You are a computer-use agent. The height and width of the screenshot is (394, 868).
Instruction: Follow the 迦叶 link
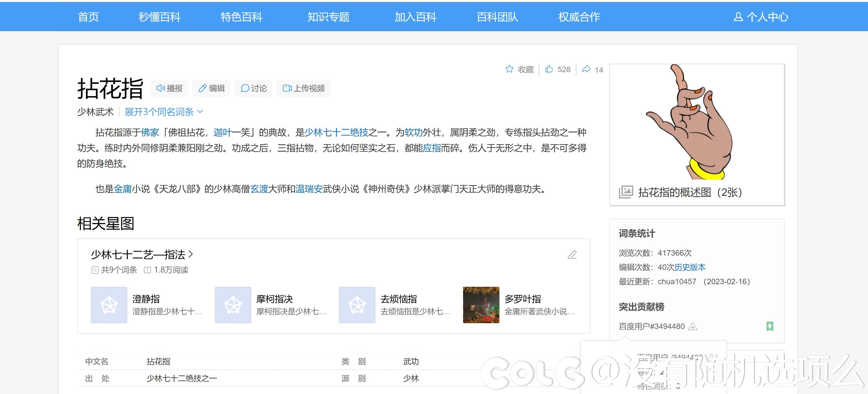pyautogui.click(x=223, y=133)
